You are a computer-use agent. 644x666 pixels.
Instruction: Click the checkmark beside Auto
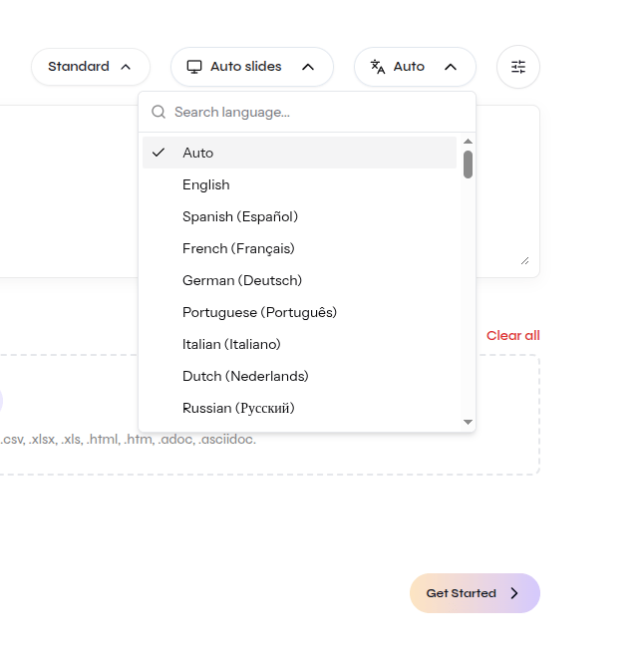click(159, 153)
